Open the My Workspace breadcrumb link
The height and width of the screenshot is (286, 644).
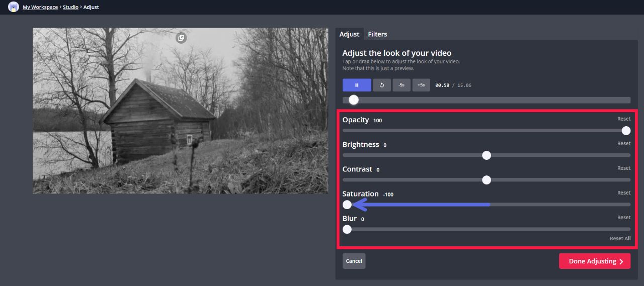40,7
